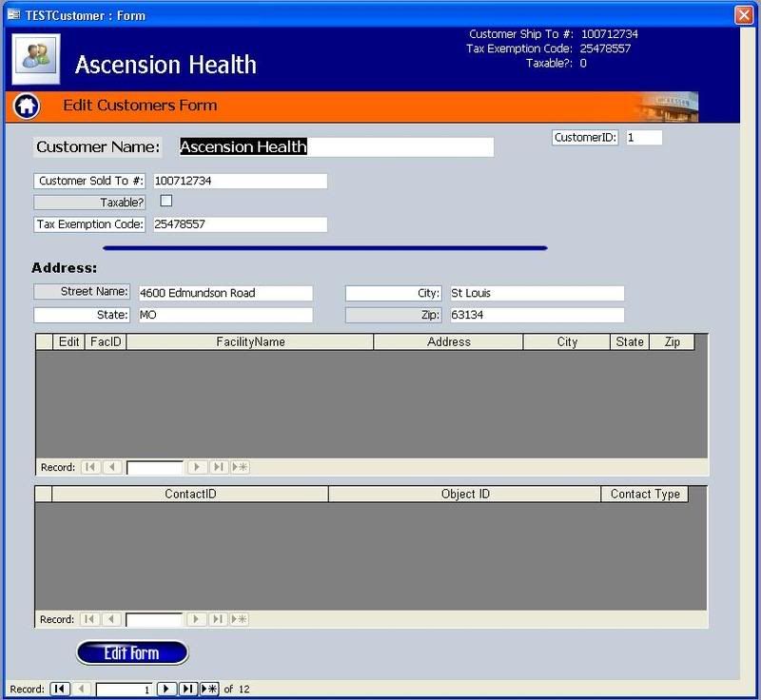The image size is (761, 700).
Task: Click the home icon in orange bar
Action: [x=27, y=106]
